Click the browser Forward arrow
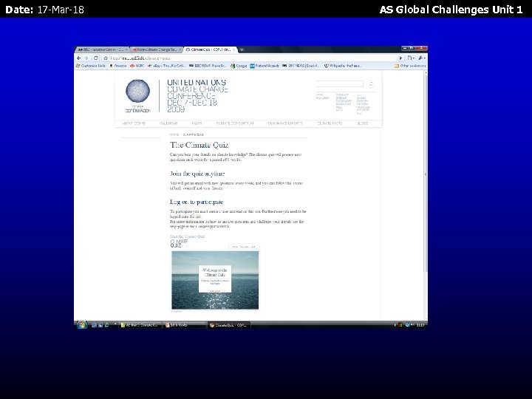The width and height of the screenshot is (532, 399). coord(86,58)
